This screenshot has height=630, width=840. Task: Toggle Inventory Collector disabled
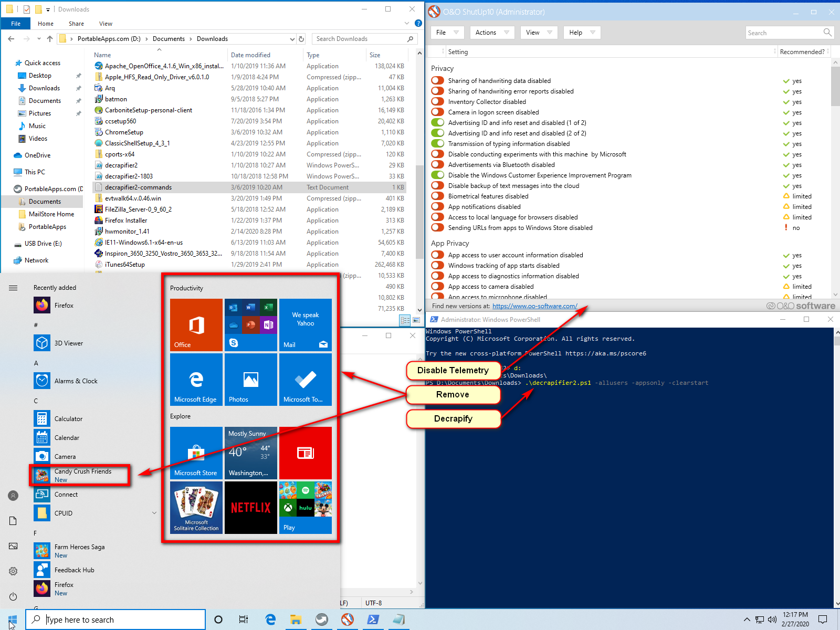tap(437, 102)
